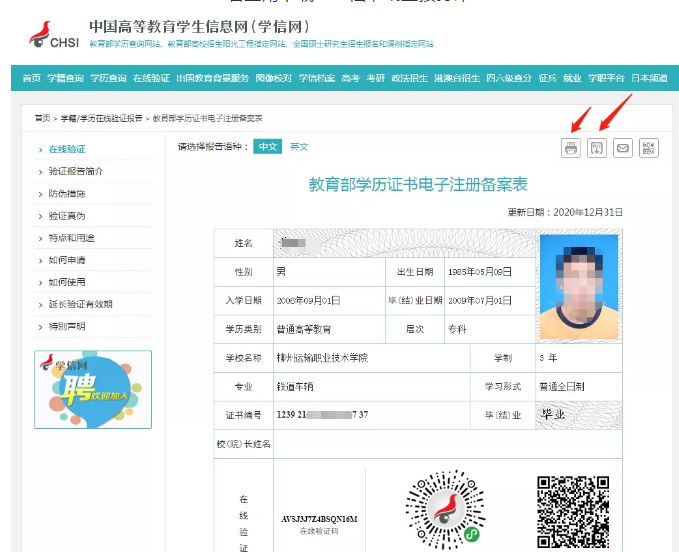Open 学历查询 in navigation bar
Screen dimensions: 679x552
tap(108, 78)
